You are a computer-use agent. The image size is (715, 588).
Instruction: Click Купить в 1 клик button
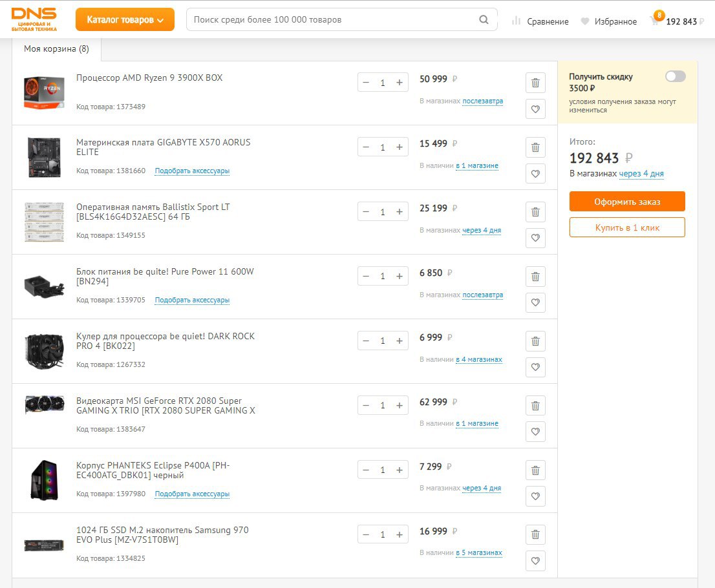click(627, 227)
